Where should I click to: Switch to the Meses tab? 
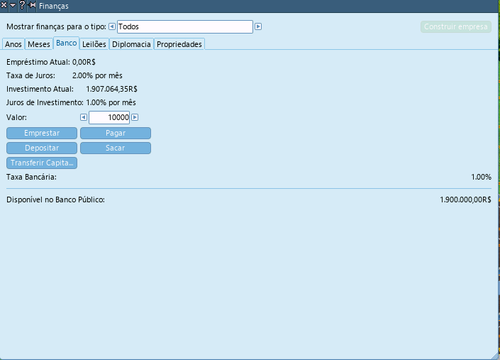click(x=39, y=44)
